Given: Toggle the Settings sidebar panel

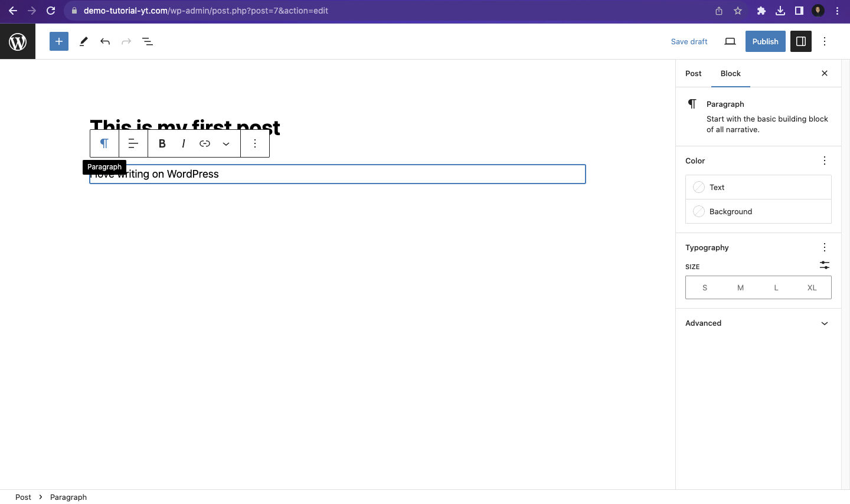Looking at the screenshot, I should tap(800, 41).
